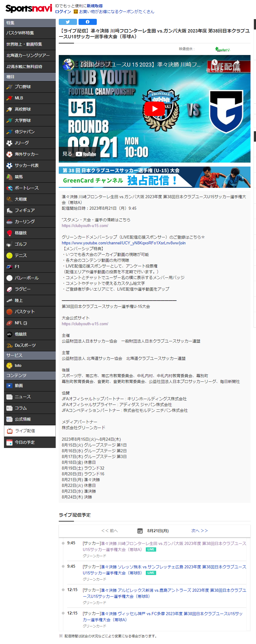Open テニス ball icon
The height and width of the screenshot is (644, 256).
pos(9,256)
